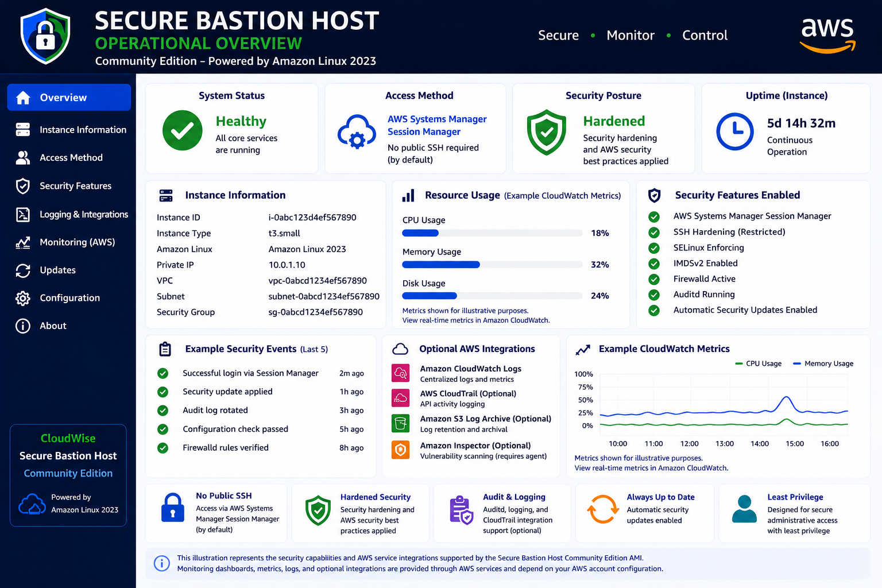Click the AWS logo in the header
The height and width of the screenshot is (588, 882).
[828, 35]
